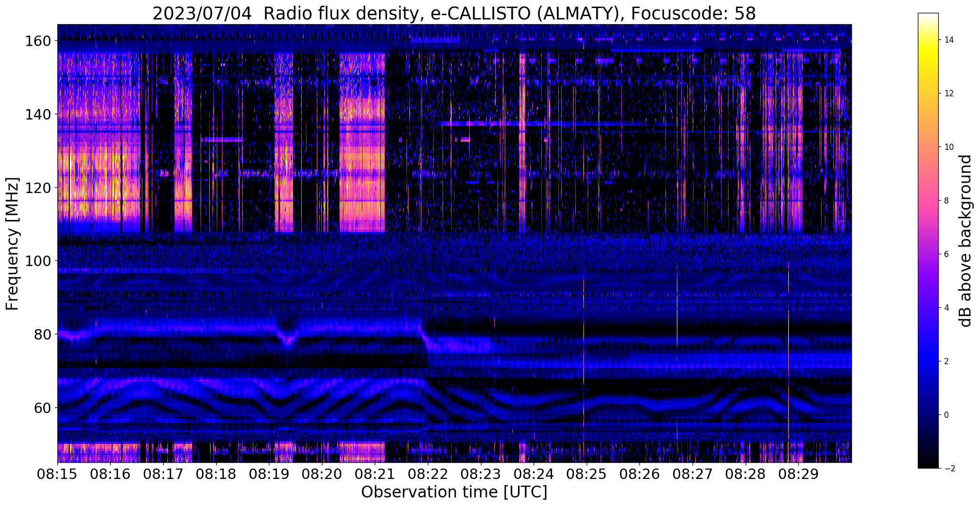Click the colorbar tick label 4

coord(947,308)
